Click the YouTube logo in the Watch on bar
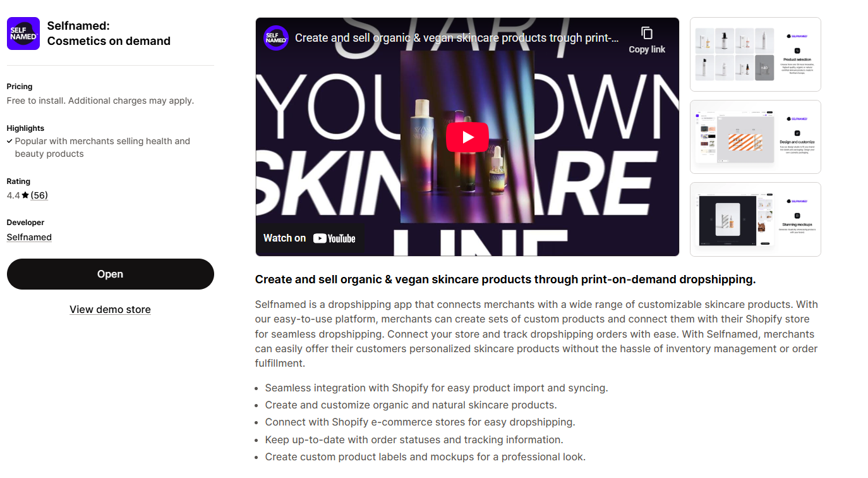The height and width of the screenshot is (478, 868). (x=334, y=238)
